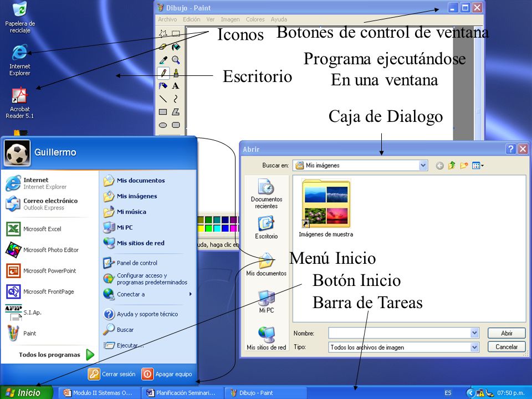Select the Ellipse tool in Paint
532x399 pixels.
(163, 125)
